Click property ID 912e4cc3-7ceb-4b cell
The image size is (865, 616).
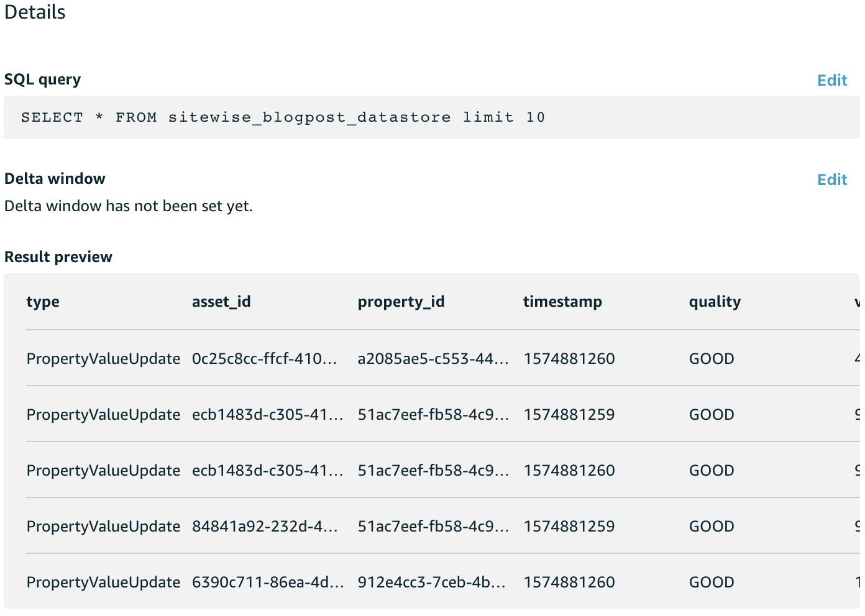[431, 582]
